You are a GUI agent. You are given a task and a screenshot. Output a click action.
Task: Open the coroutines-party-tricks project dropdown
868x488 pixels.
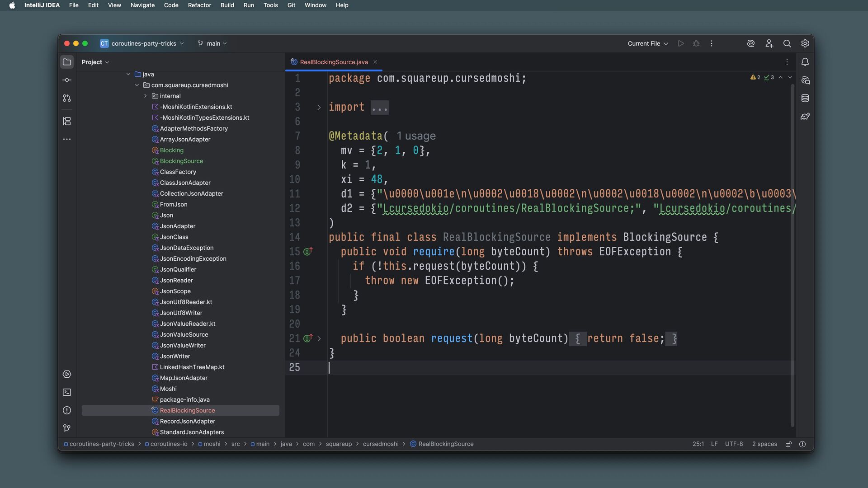[x=142, y=43]
